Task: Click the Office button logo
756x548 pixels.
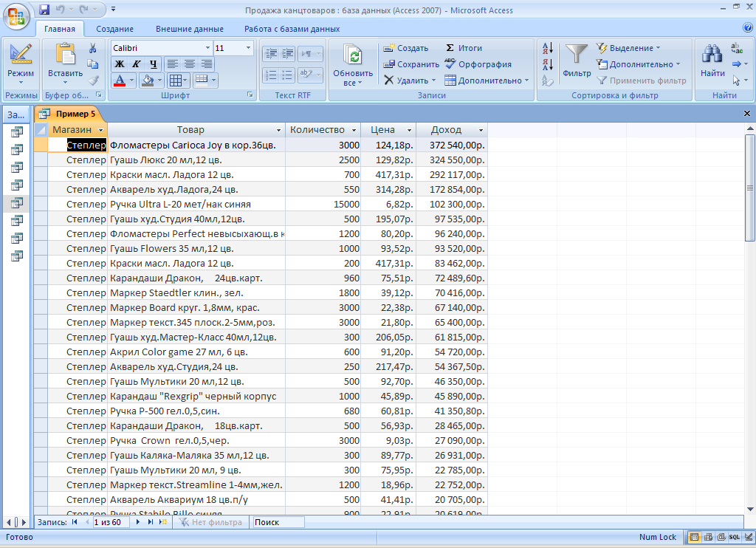Action: (16, 17)
